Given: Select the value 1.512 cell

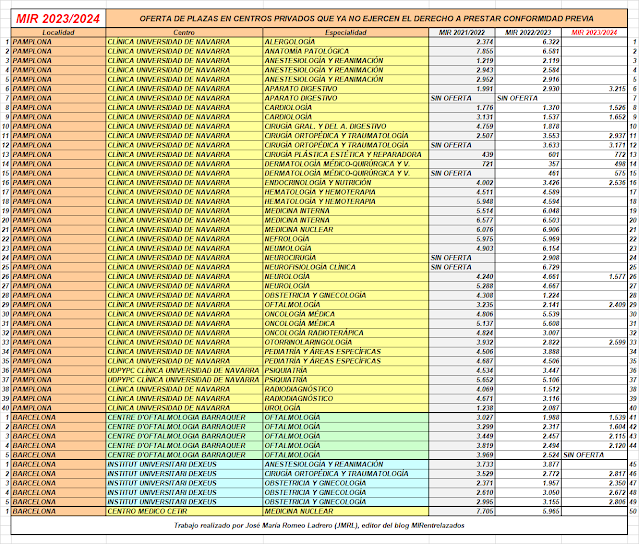Looking at the screenshot, I should coord(528,389).
